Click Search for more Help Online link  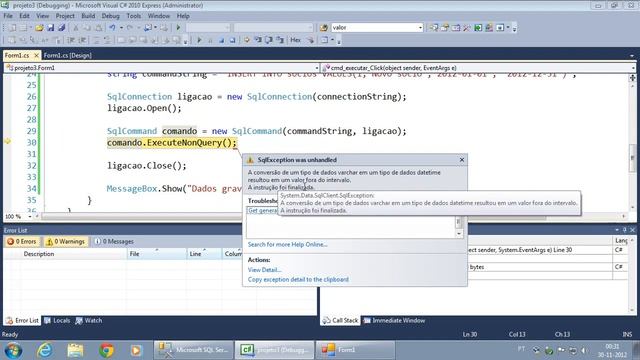pyautogui.click(x=288, y=244)
